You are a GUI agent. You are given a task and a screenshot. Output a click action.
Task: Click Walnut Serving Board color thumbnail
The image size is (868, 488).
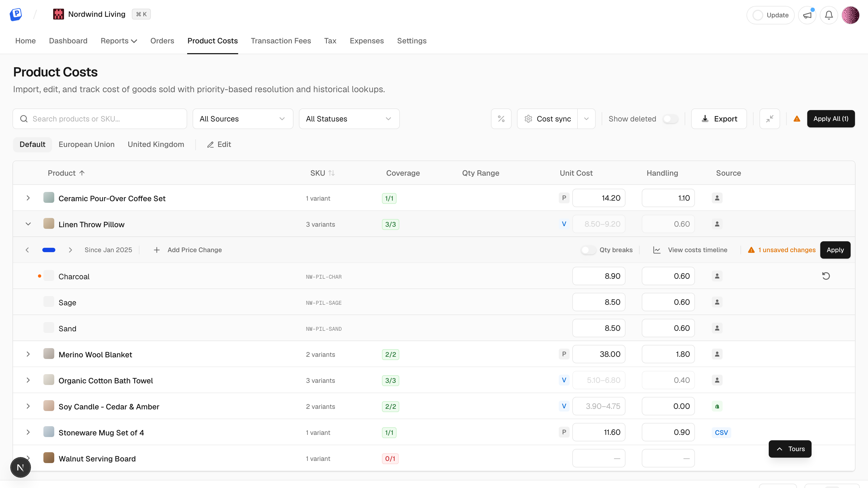(x=49, y=458)
